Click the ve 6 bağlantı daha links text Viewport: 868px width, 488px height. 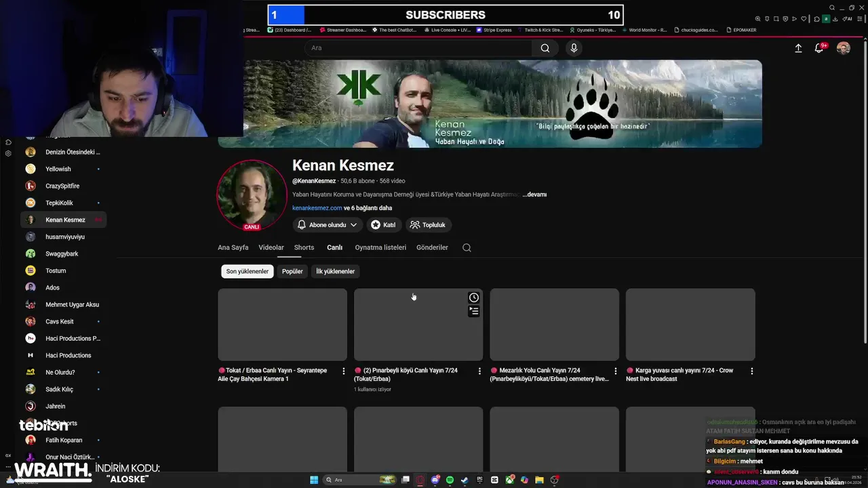tap(368, 208)
